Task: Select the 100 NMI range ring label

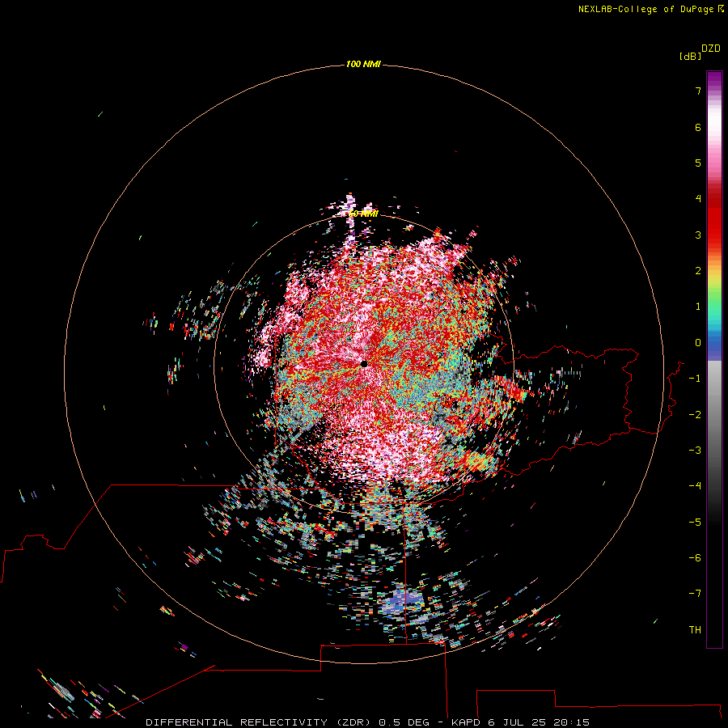Action: pyautogui.click(x=363, y=64)
